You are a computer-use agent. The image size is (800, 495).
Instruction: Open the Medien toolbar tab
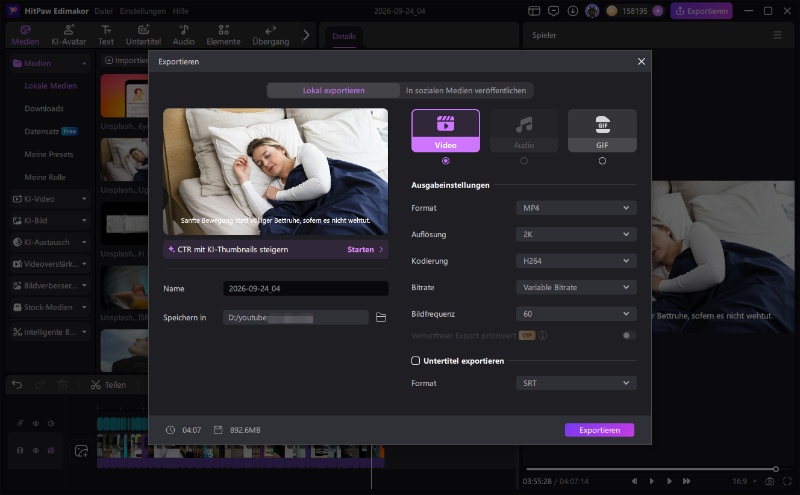(25, 35)
